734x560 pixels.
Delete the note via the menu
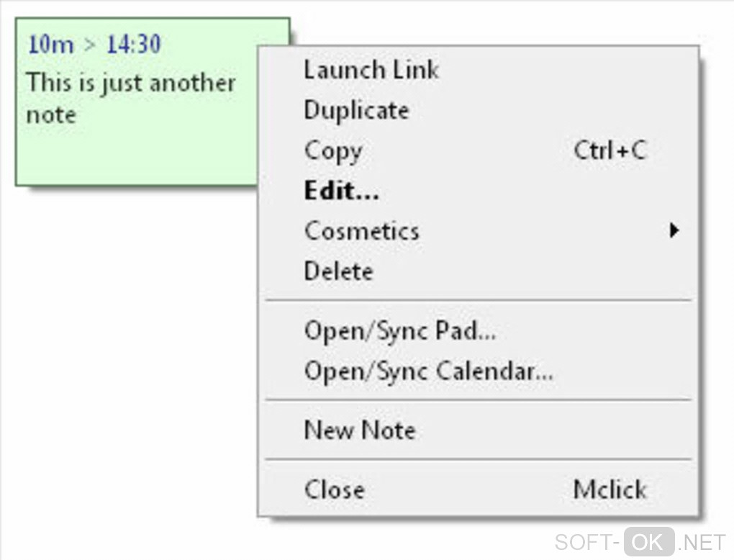338,271
